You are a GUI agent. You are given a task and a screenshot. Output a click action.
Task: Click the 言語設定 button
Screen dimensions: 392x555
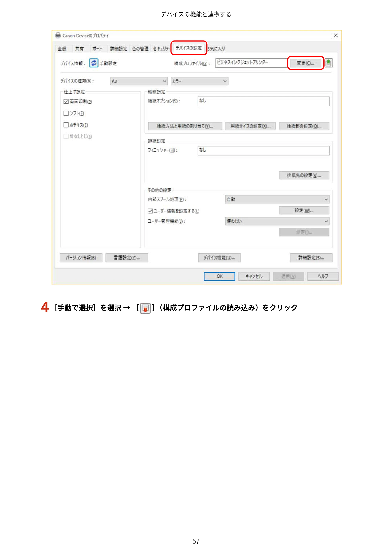(x=127, y=258)
